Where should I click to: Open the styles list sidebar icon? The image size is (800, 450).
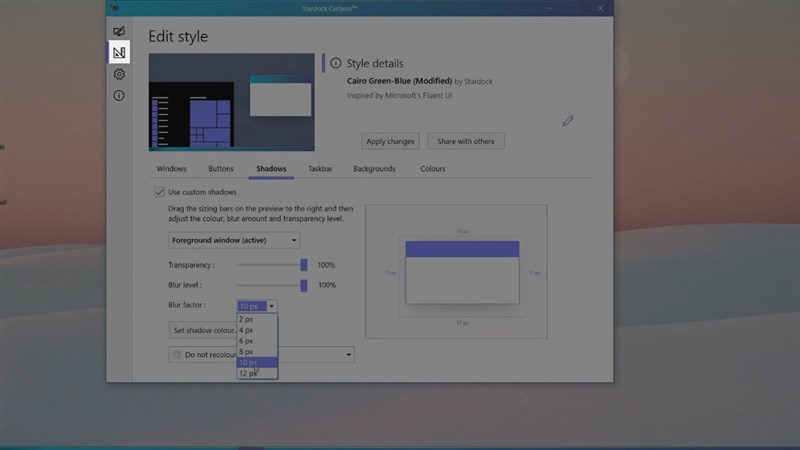point(119,32)
